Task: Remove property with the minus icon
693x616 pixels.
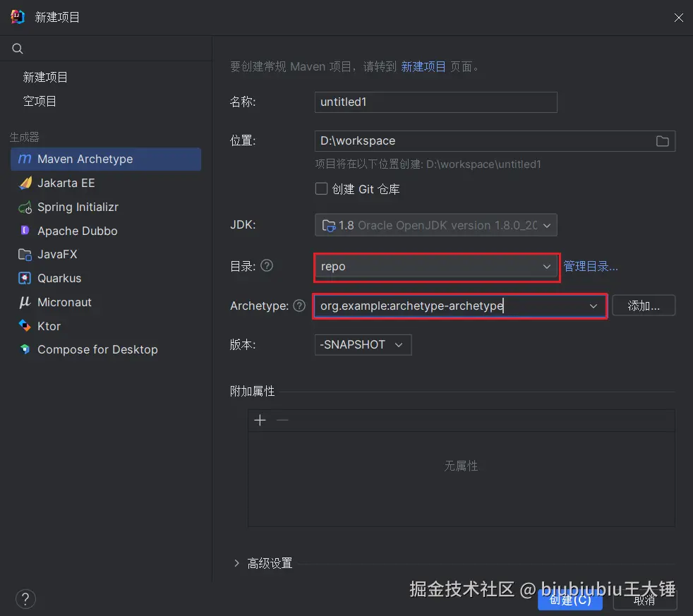Action: click(282, 421)
